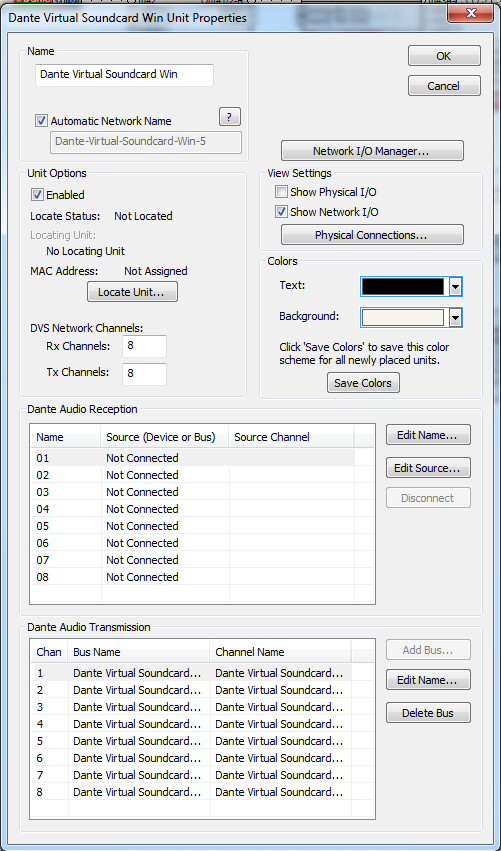This screenshot has height=851, width=501.
Task: Open Physical Connections dialog
Action: coord(372,235)
